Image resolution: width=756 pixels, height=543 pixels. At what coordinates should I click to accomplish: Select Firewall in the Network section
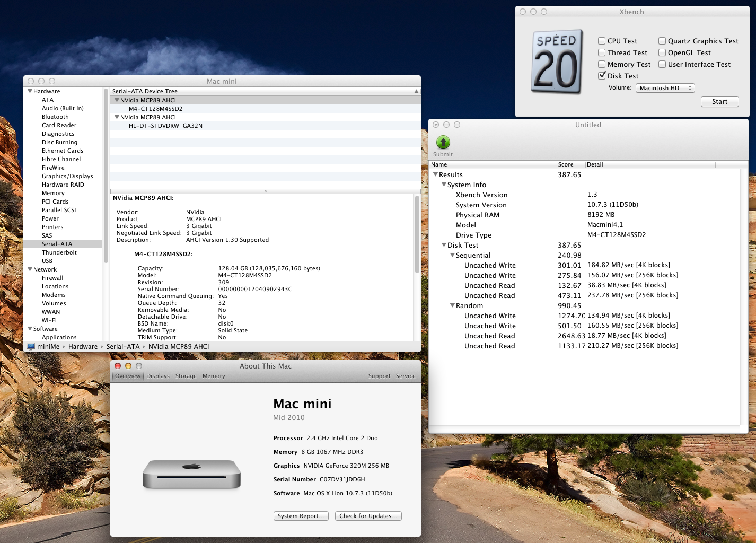[52, 278]
